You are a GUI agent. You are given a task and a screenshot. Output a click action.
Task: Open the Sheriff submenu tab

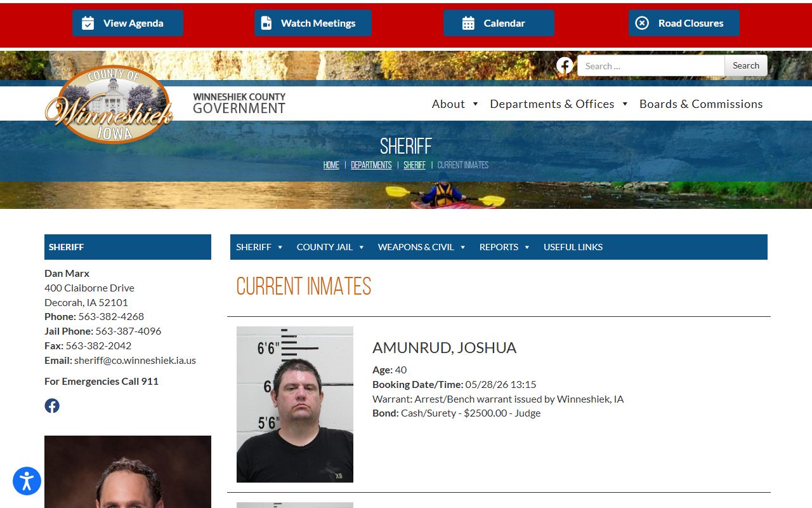pyautogui.click(x=254, y=247)
